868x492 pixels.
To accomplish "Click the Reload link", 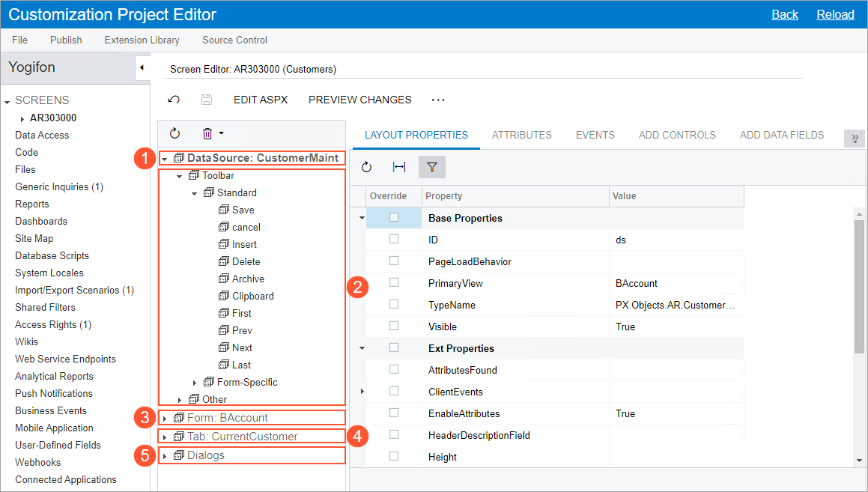I will click(x=835, y=14).
